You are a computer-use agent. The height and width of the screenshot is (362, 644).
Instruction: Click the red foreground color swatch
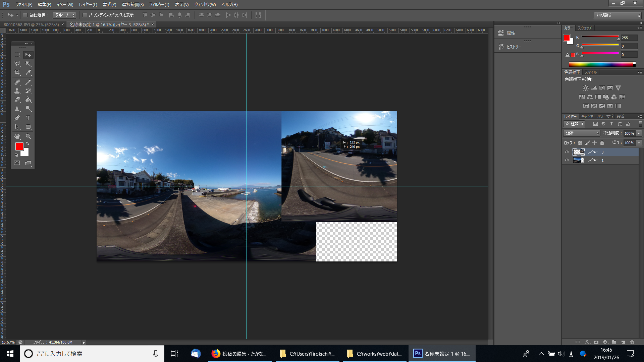[x=19, y=146]
